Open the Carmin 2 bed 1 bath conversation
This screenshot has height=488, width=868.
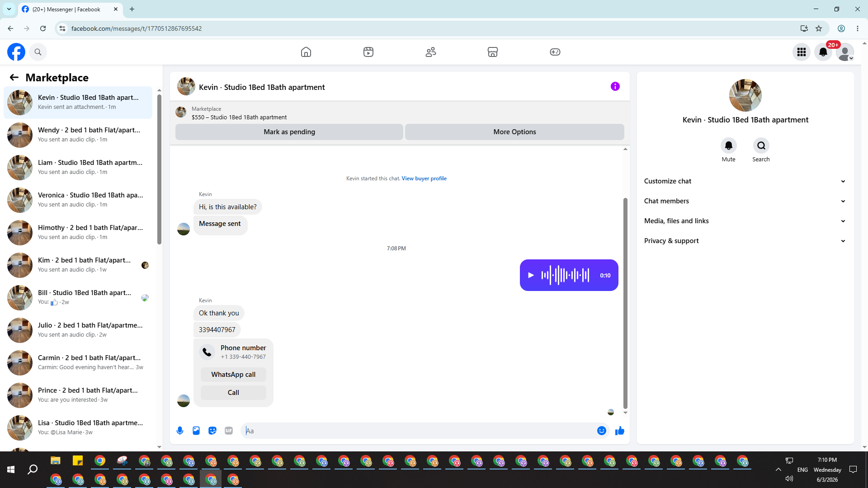78,363
